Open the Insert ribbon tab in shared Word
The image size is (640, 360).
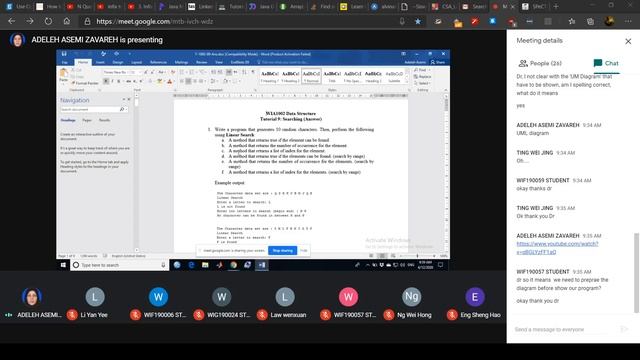click(x=100, y=62)
